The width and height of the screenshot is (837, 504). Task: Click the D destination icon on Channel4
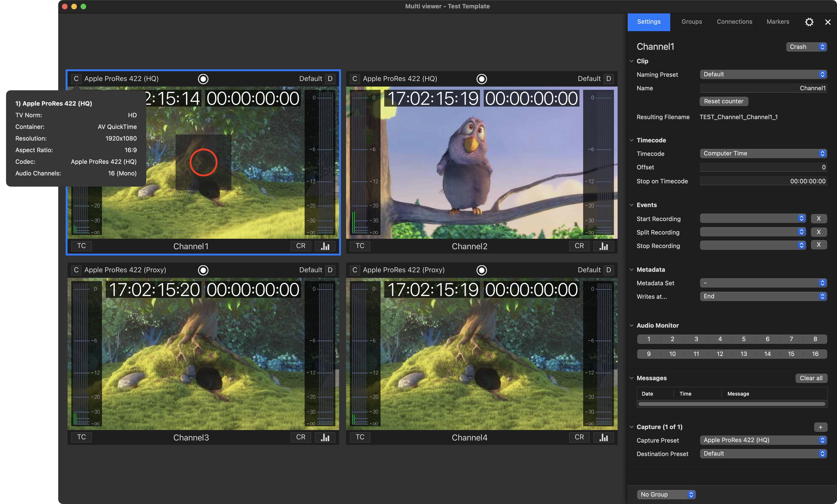click(608, 270)
